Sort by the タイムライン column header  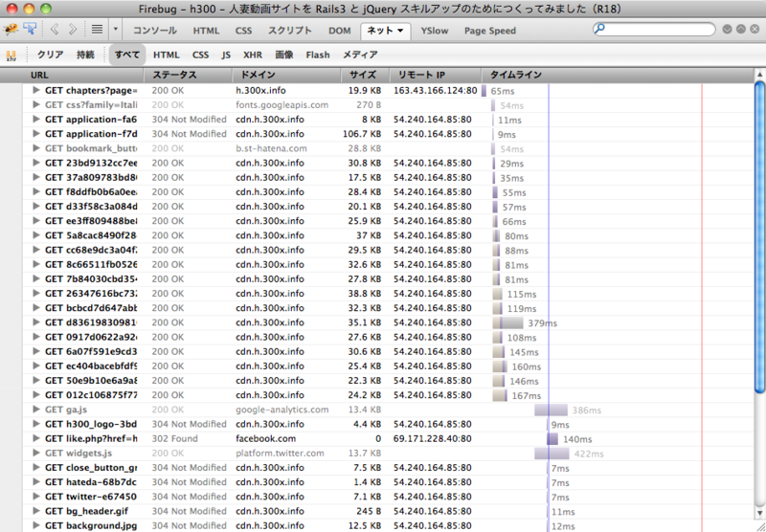click(x=618, y=76)
